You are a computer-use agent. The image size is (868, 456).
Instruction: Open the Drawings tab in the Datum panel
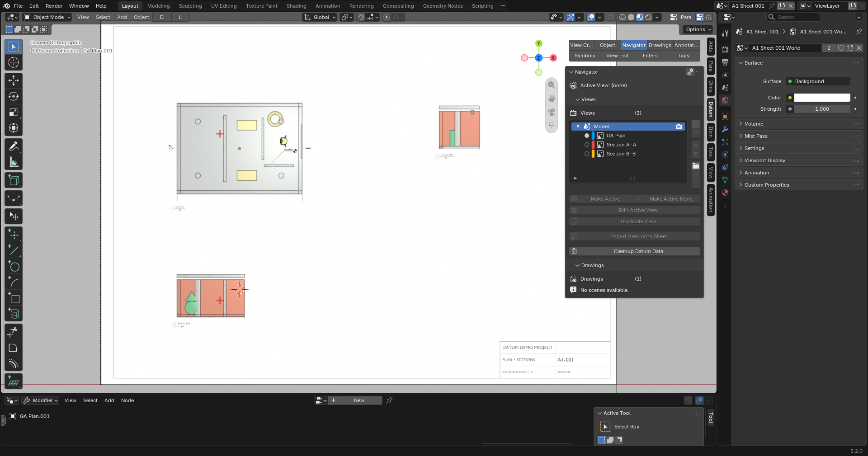[x=660, y=45]
